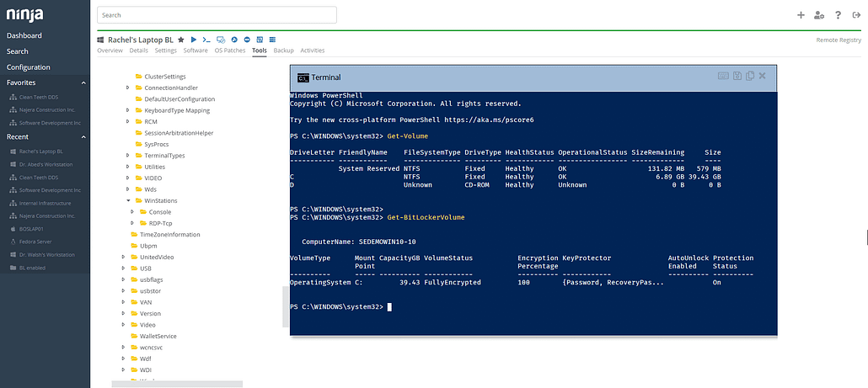Click ComputerName SEDEMOWIN10-10 line in terminal
The image size is (868, 388).
pos(359,242)
